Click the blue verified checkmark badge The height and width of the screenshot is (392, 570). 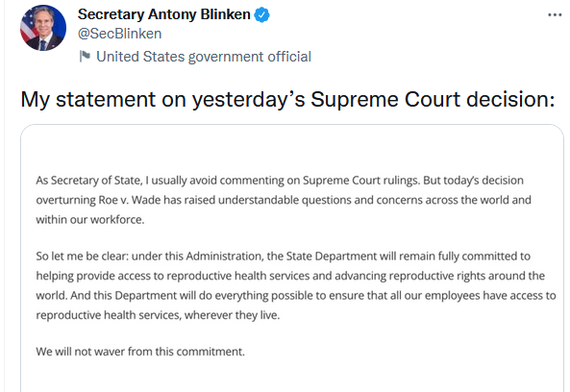coord(261,15)
